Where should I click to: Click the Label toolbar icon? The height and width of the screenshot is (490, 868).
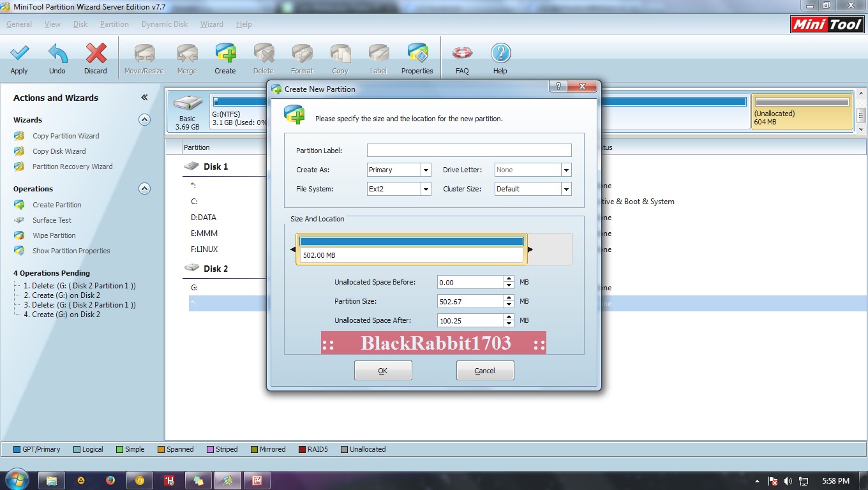pyautogui.click(x=378, y=54)
